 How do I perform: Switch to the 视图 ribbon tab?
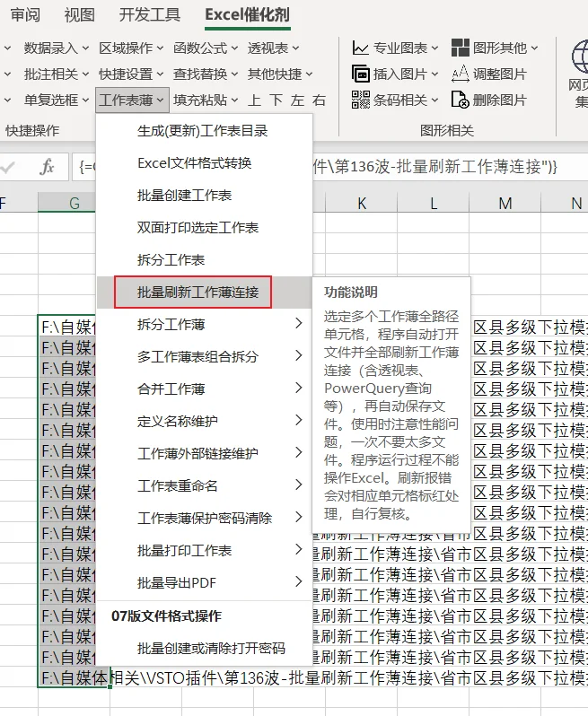(80, 15)
